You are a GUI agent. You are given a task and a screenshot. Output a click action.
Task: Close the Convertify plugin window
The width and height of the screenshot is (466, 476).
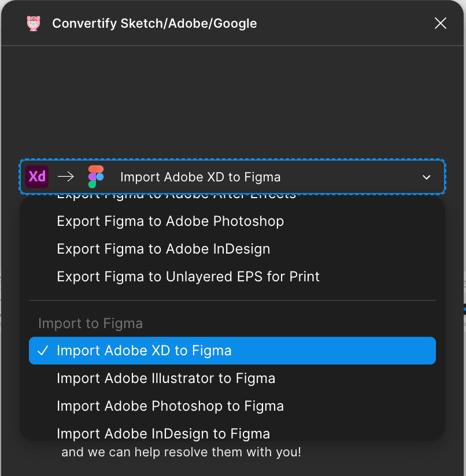(440, 23)
